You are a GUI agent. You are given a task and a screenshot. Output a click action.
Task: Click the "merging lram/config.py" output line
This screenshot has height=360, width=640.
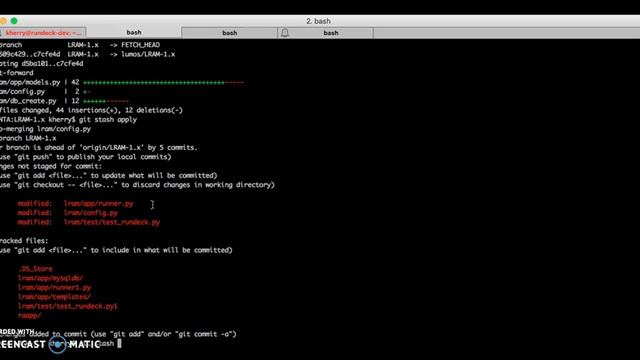(46, 129)
